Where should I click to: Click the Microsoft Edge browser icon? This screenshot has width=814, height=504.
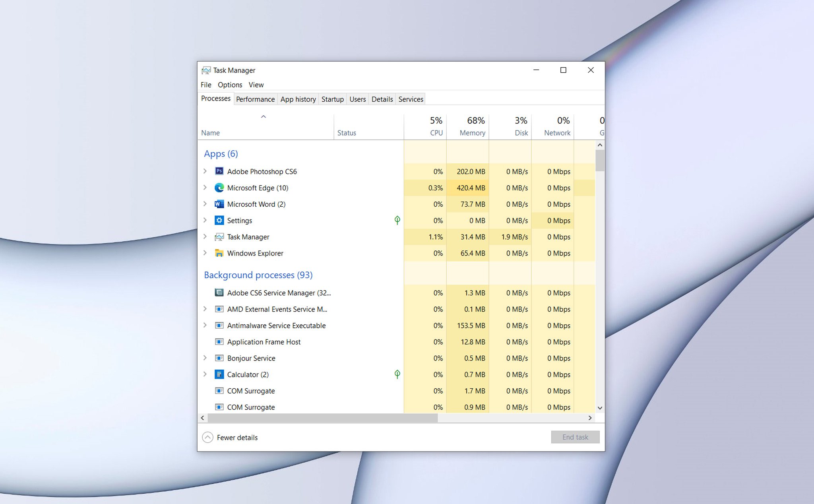219,188
